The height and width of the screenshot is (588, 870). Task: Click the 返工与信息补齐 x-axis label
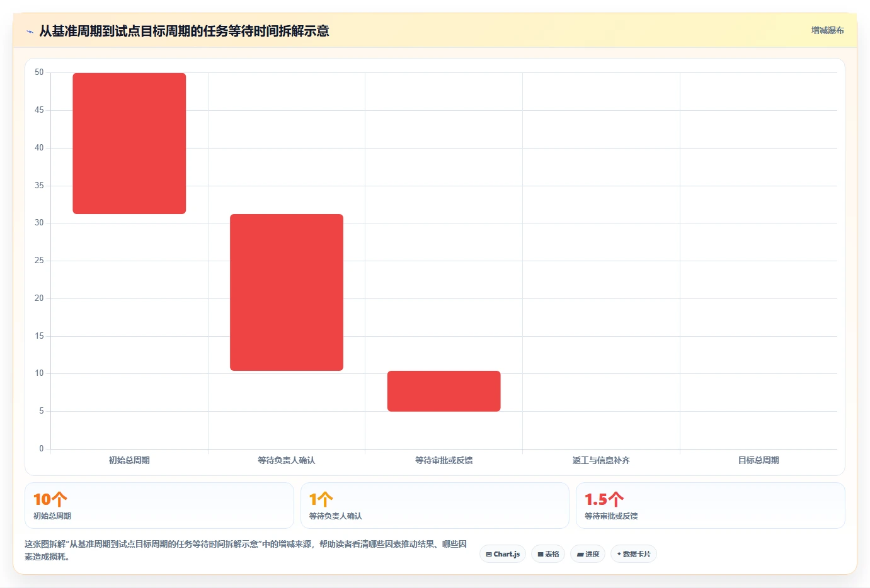(x=601, y=460)
